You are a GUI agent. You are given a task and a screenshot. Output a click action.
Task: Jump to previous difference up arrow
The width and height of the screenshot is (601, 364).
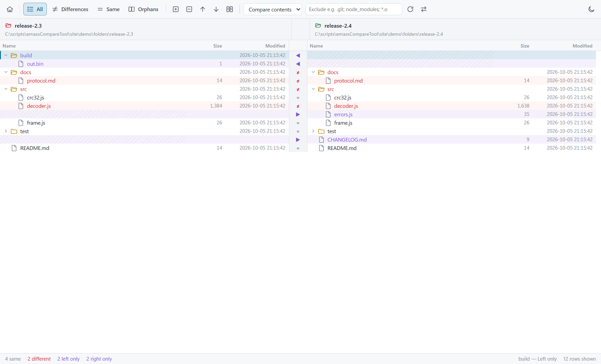(203, 9)
